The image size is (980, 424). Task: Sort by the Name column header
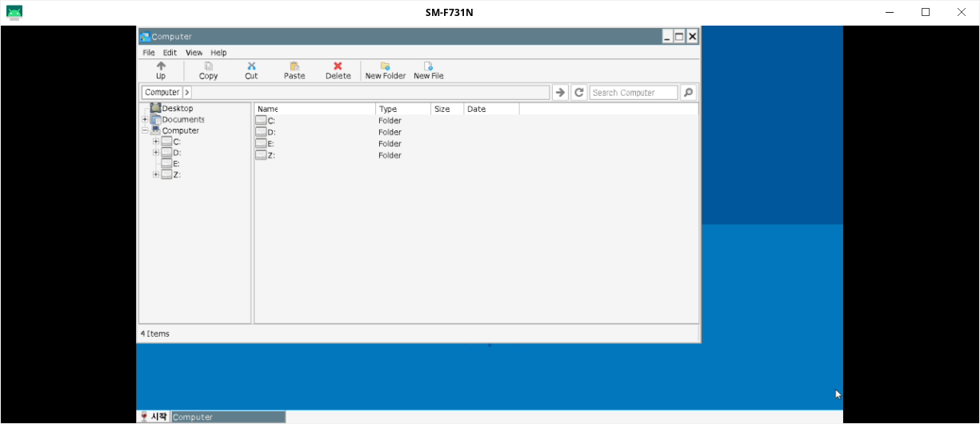(x=314, y=109)
